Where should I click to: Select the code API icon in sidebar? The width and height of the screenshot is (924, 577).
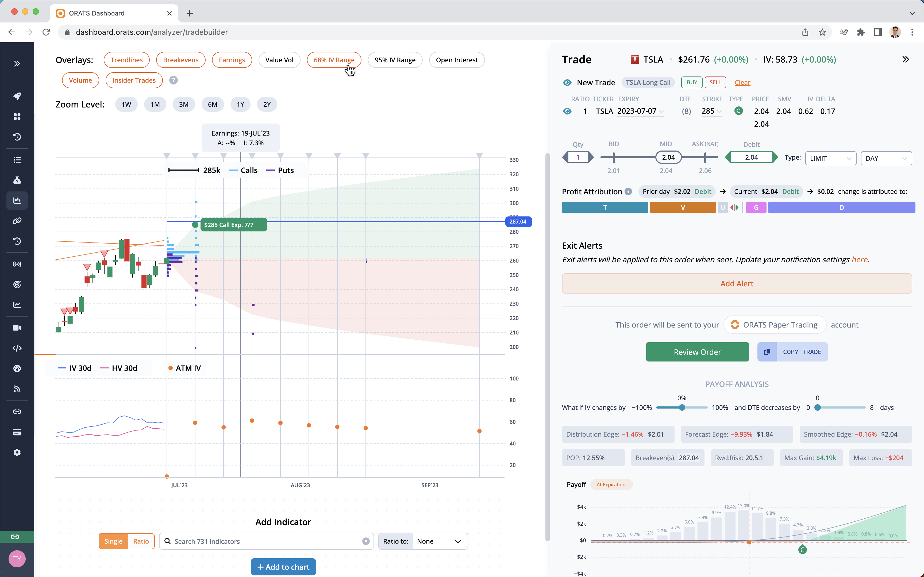coord(17,348)
